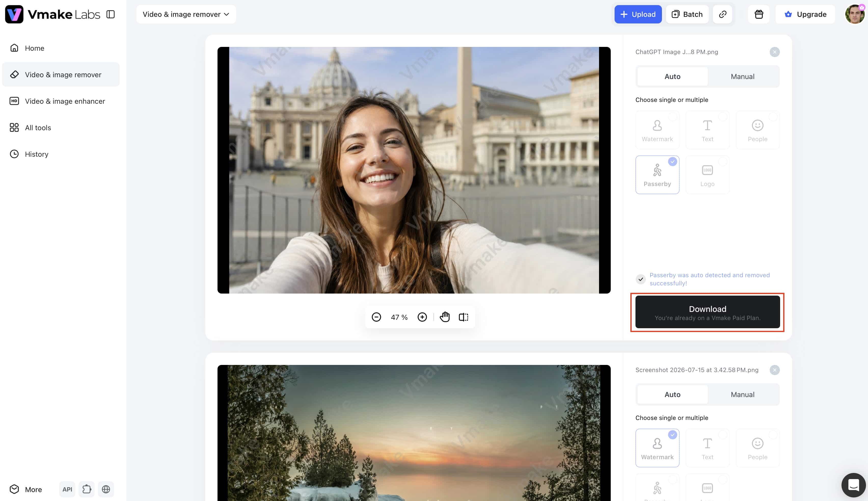Open the user profile avatar

point(855,14)
